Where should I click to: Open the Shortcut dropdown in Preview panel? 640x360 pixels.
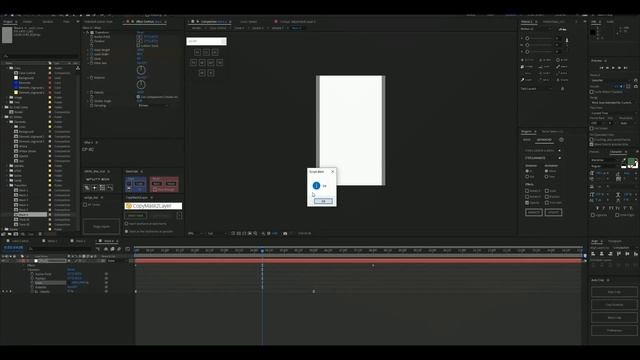612,80
